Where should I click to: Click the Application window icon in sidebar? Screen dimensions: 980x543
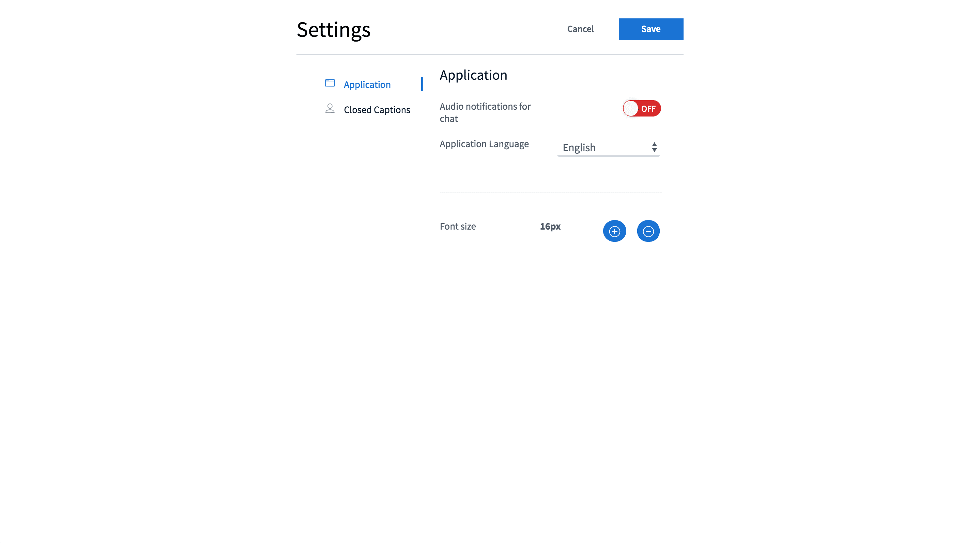[330, 83]
